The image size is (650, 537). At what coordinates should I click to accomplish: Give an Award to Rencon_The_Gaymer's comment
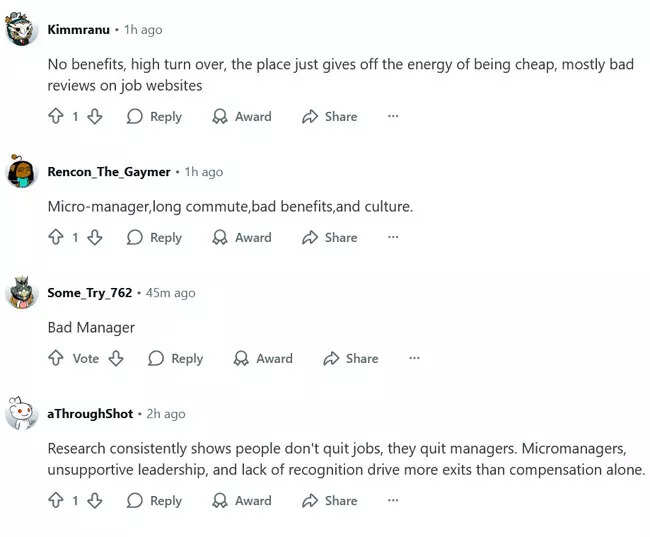click(242, 238)
